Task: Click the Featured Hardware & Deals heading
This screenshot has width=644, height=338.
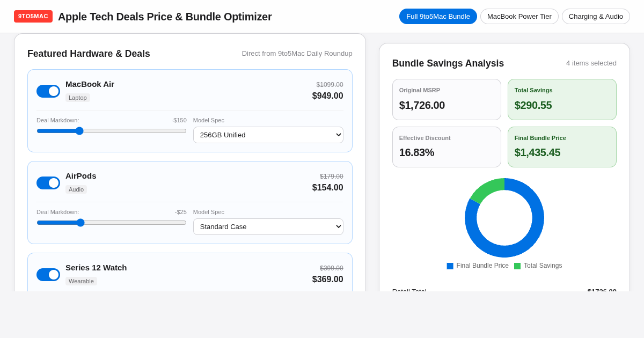Action: 89,54
